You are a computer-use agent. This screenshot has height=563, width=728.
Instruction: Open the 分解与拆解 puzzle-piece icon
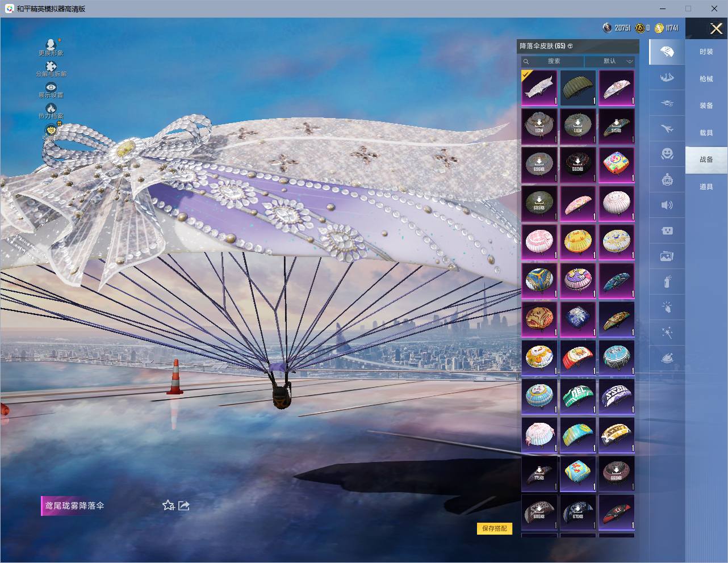click(51, 66)
